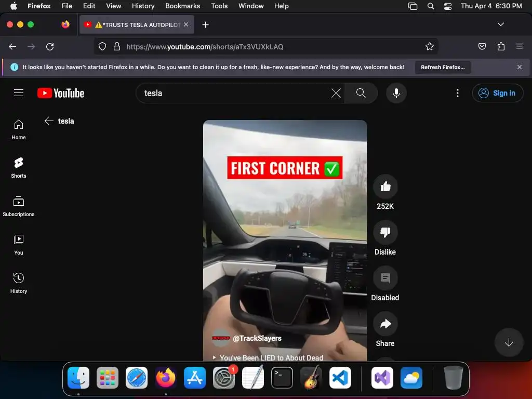Click the disabled comments icon
This screenshot has height=399, width=532.
click(385, 278)
